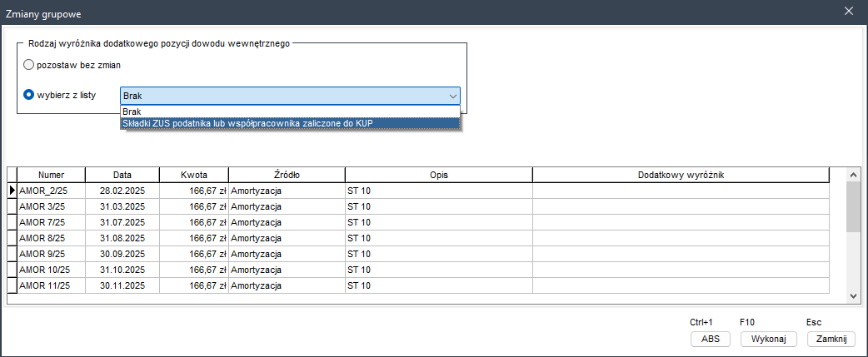Select the 'wybierz z listy' radio button
This screenshot has width=868, height=357.
(29, 95)
